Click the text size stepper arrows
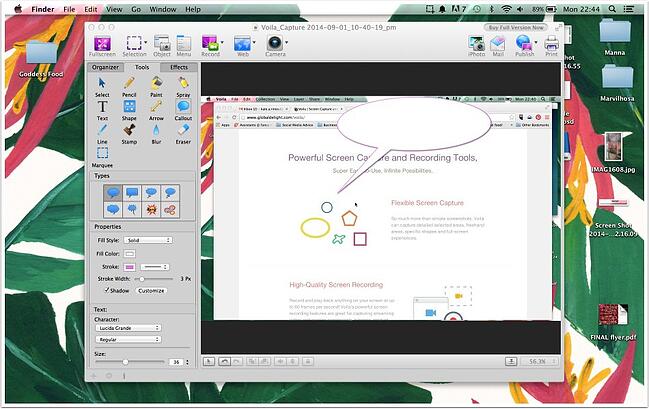Viewport: 649px width, 409px height. pyautogui.click(x=187, y=362)
